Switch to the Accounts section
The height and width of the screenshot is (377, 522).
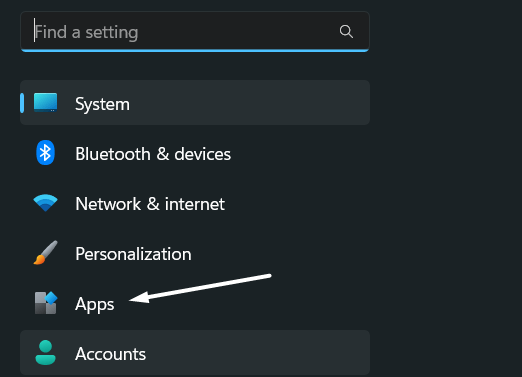coord(195,353)
